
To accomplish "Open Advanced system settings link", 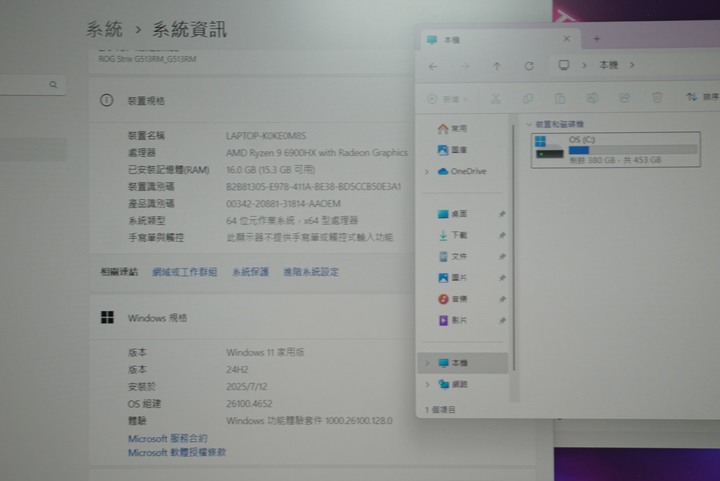I will pyautogui.click(x=311, y=272).
